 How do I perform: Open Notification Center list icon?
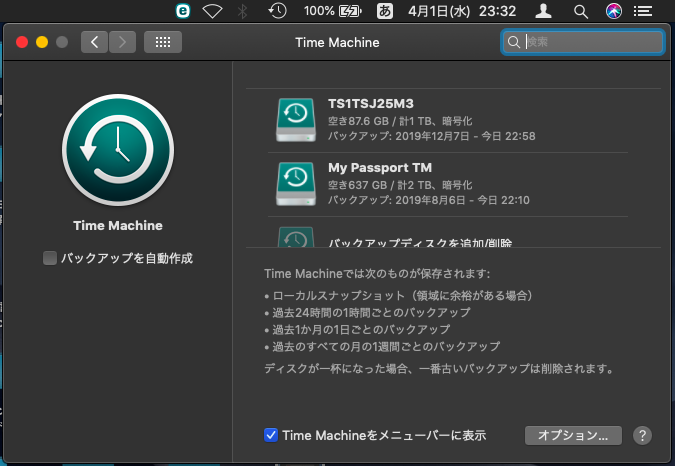point(645,11)
